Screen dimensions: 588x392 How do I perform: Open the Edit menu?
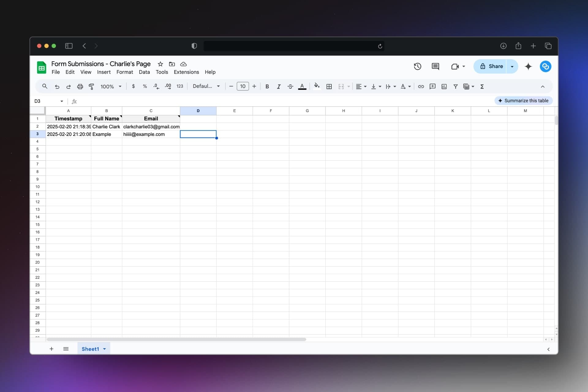(x=70, y=72)
